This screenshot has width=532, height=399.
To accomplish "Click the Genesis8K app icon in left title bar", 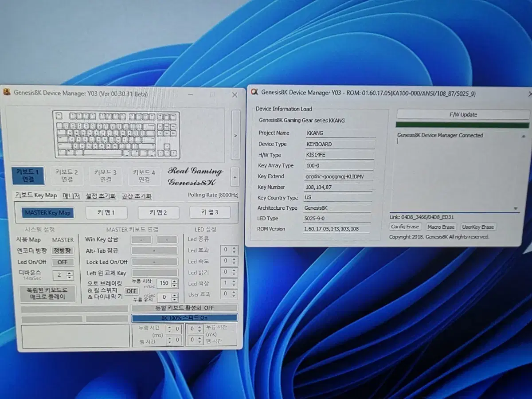I will pos(7,92).
